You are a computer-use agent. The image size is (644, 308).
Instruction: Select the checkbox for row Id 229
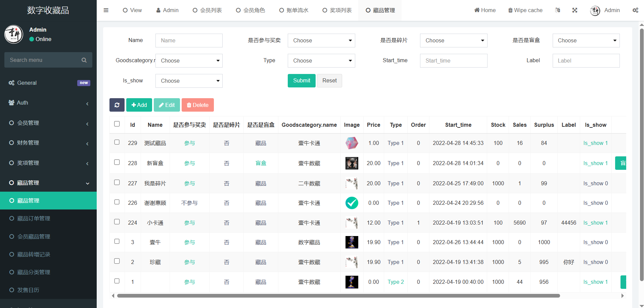pos(117,142)
